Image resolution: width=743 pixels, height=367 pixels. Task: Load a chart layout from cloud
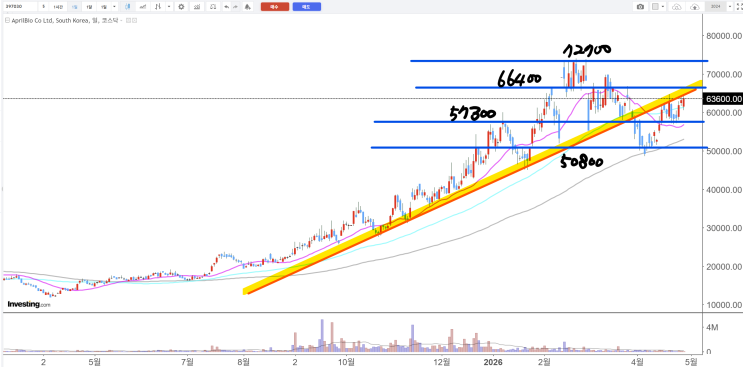677,7
